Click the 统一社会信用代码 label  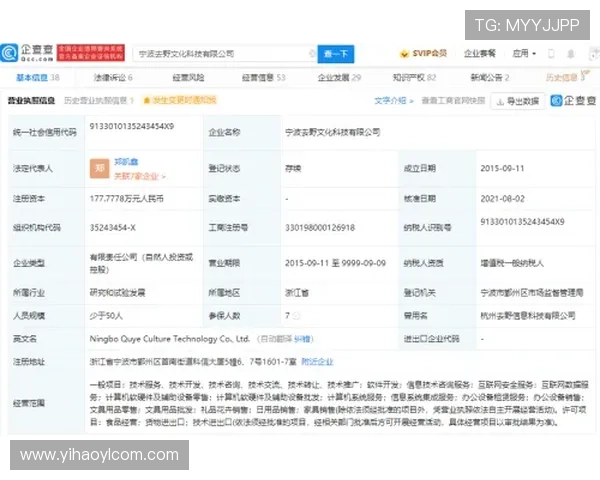tap(45, 132)
